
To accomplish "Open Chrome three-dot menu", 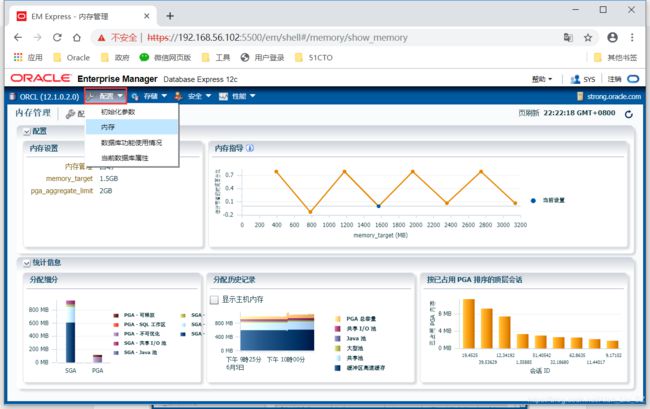I will tap(632, 37).
